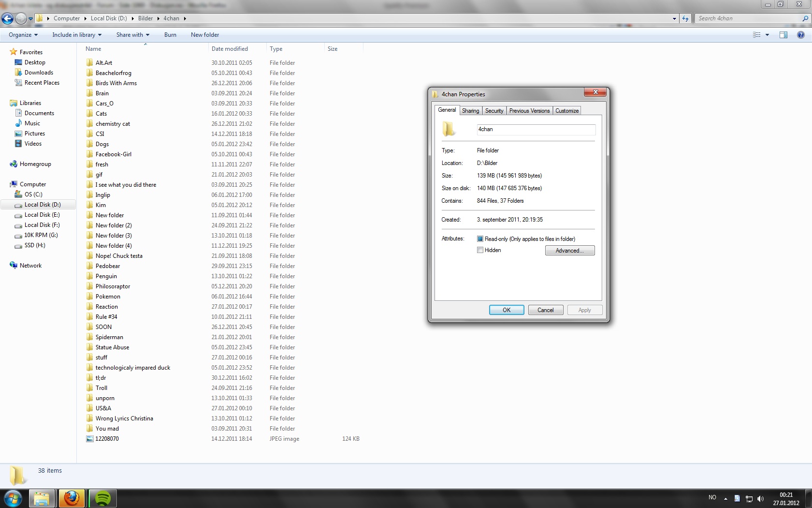Click the Forward navigation arrow
The image size is (812, 508).
click(x=20, y=18)
